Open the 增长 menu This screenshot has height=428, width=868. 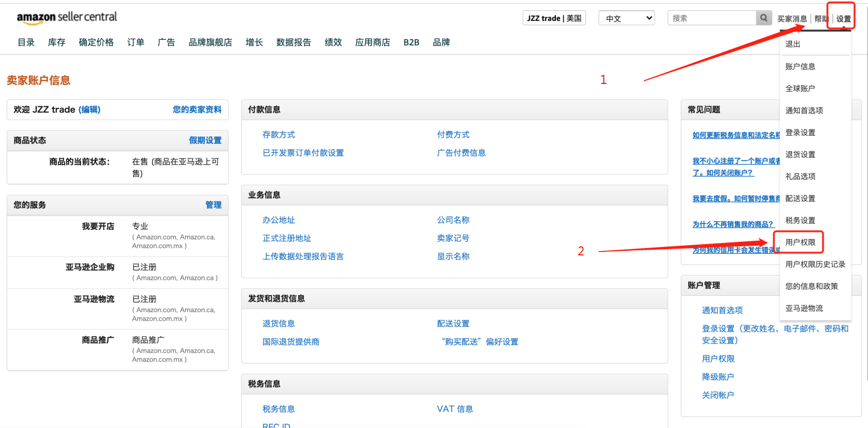(254, 43)
